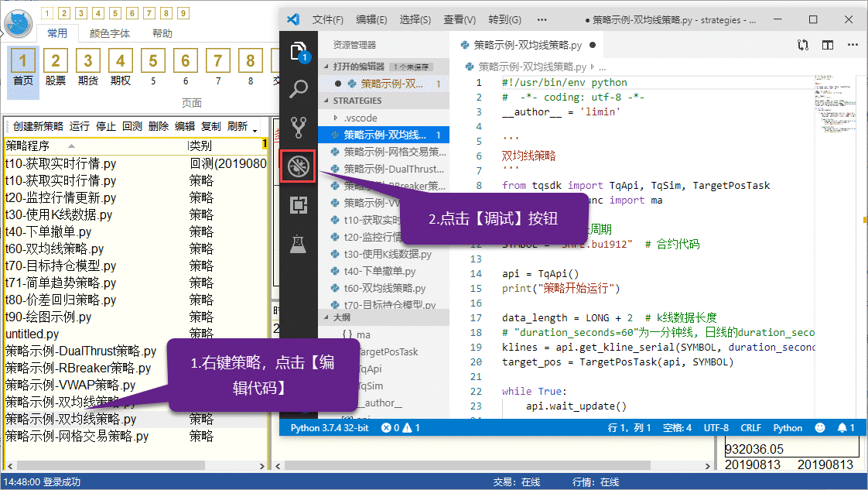Open editor More Actions ellipsis
868x490 pixels.
click(x=853, y=45)
